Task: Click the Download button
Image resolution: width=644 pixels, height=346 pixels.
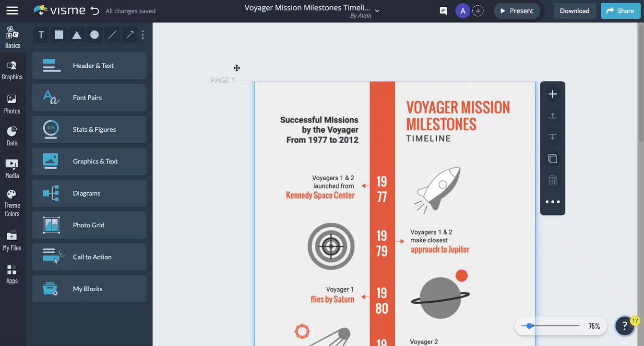Action: pos(574,11)
